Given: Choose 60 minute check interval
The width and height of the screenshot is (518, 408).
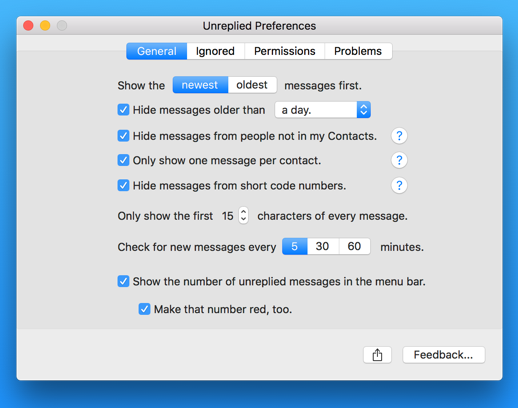Looking at the screenshot, I should (354, 246).
